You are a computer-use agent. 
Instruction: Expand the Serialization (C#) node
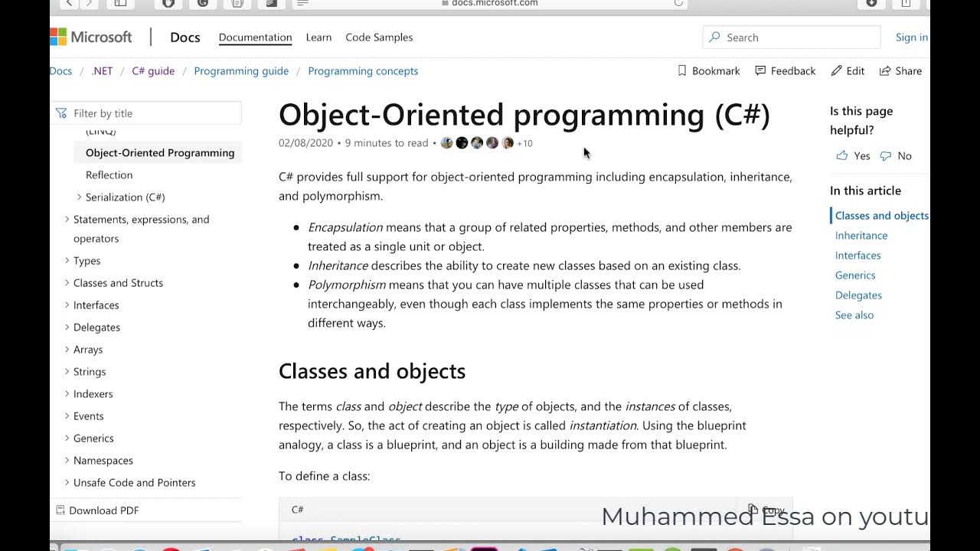(x=79, y=197)
